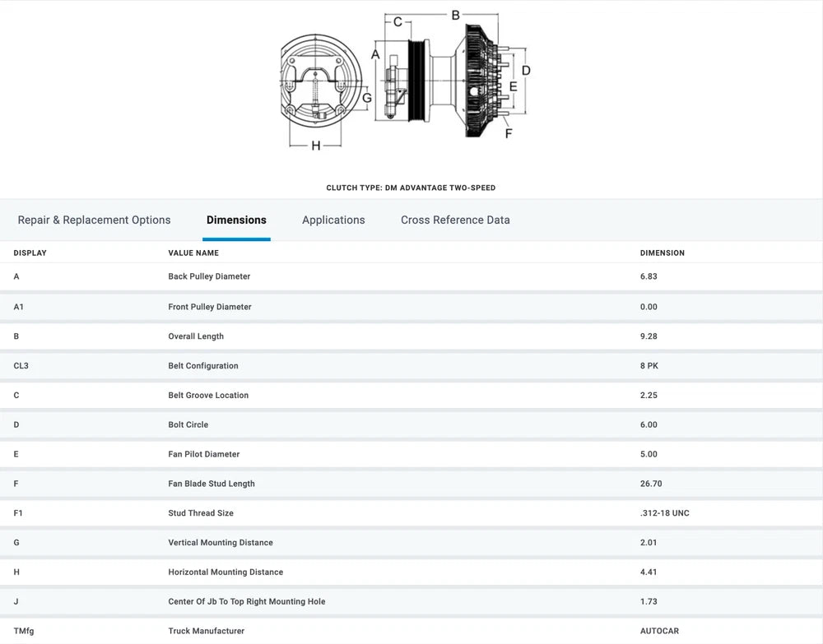Select the Stud Thread Size value .312-18 UNC
This screenshot has width=823, height=644.
(x=664, y=513)
